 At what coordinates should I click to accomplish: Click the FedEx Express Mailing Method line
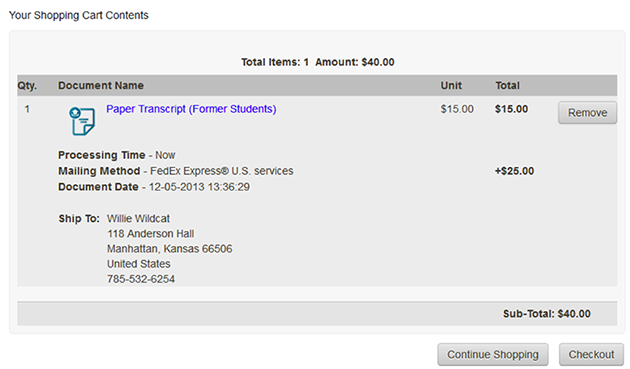pyautogui.click(x=176, y=171)
